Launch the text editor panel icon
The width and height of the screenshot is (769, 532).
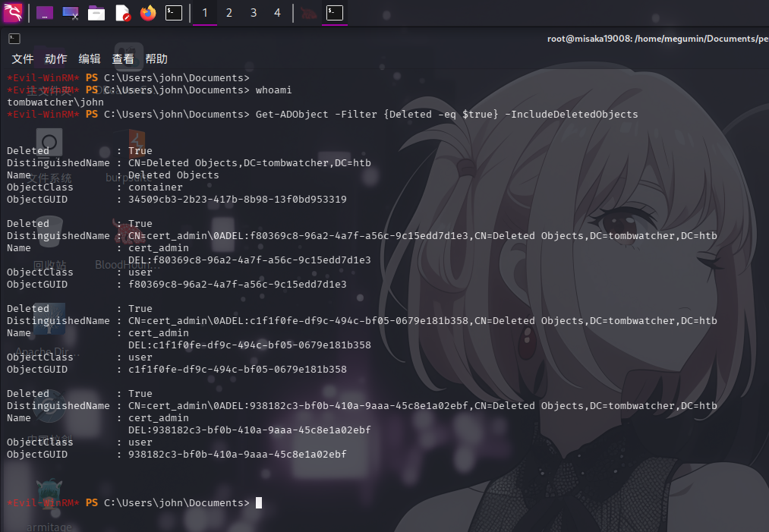point(123,13)
